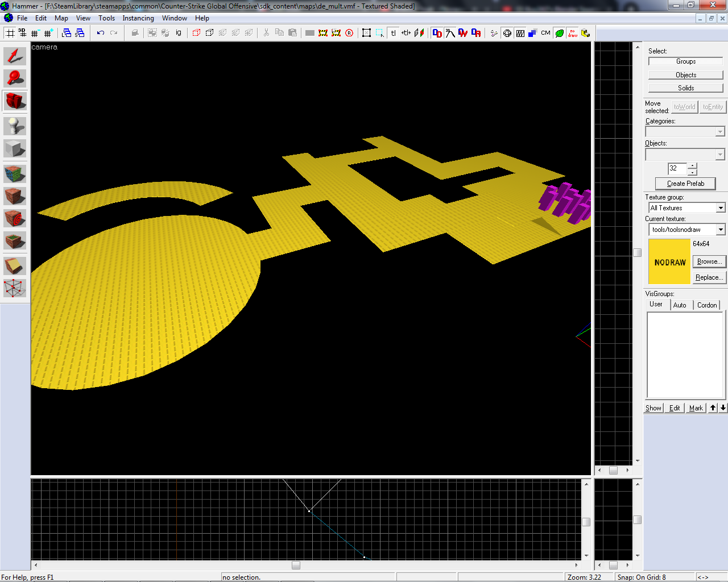The width and height of the screenshot is (728, 582).
Task: Click the Carve toolbar icon
Action: coord(135,33)
